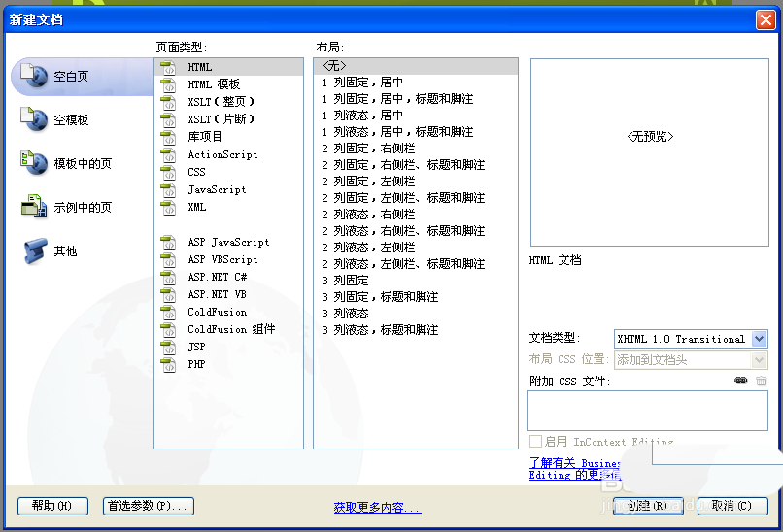Click the attach style sheet link icon
783x532 pixels.
(x=741, y=381)
